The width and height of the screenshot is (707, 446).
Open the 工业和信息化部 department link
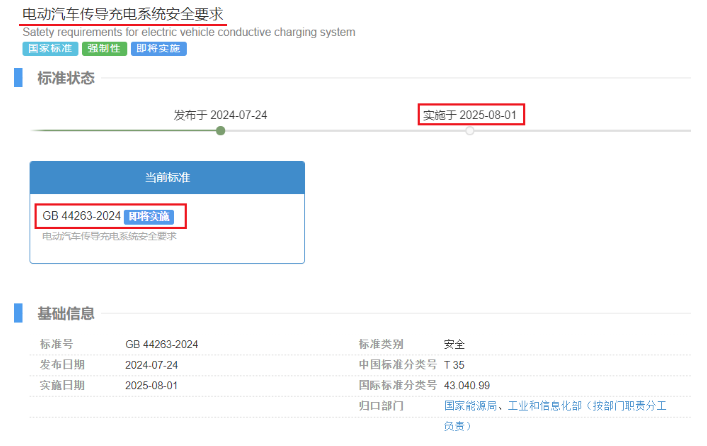pyautogui.click(x=545, y=406)
